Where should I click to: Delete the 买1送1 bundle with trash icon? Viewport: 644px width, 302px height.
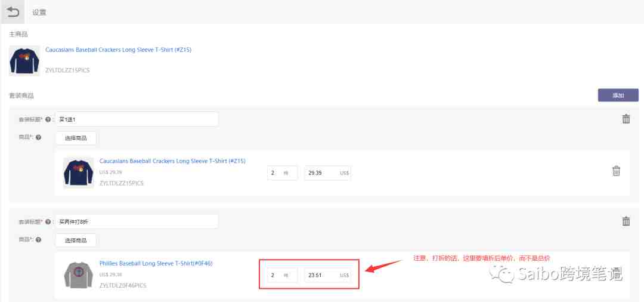[626, 119]
